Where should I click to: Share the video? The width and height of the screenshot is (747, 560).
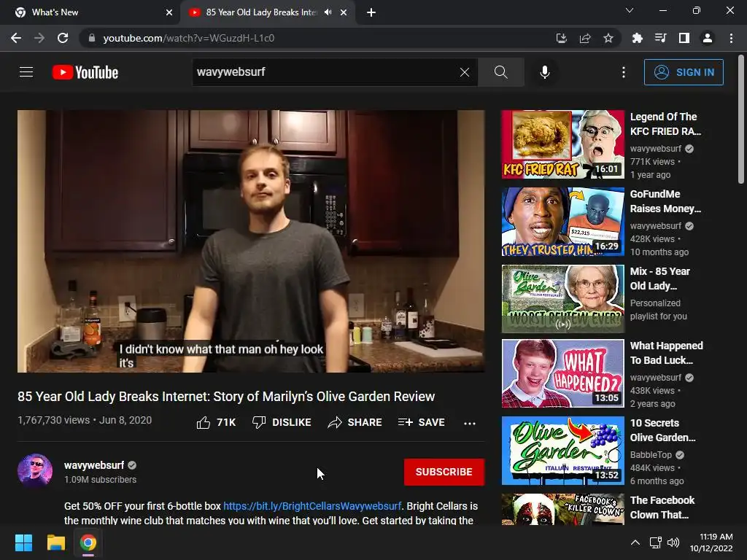355,422
